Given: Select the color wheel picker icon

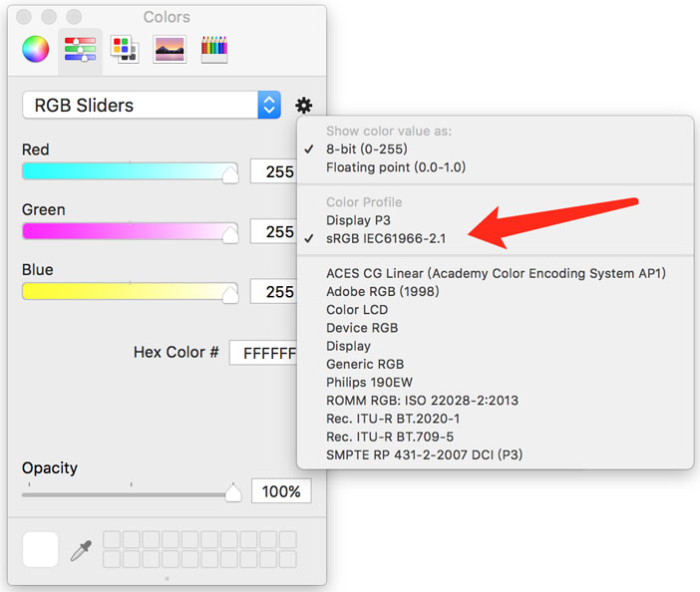Looking at the screenshot, I should click(x=36, y=49).
